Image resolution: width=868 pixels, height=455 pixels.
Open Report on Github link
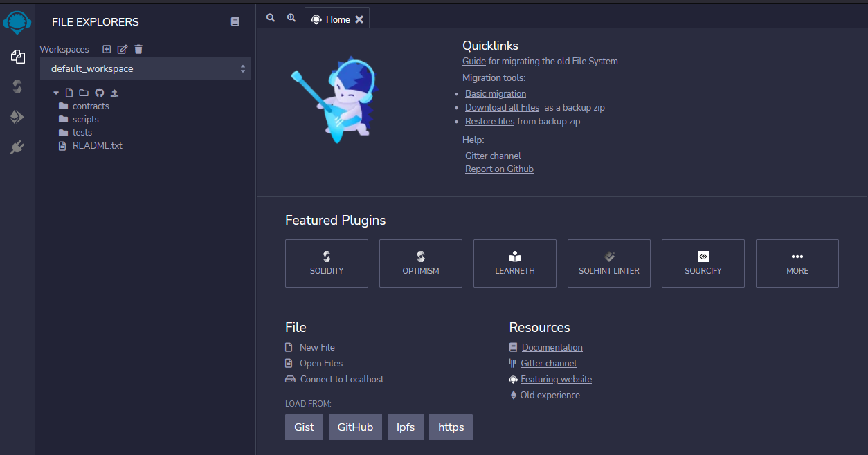(x=499, y=169)
